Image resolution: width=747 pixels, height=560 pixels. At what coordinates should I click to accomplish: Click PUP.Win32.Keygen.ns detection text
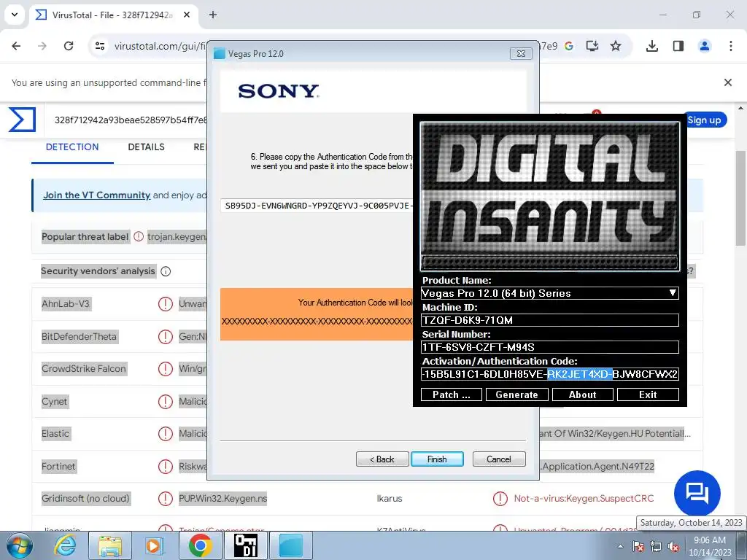pos(223,499)
